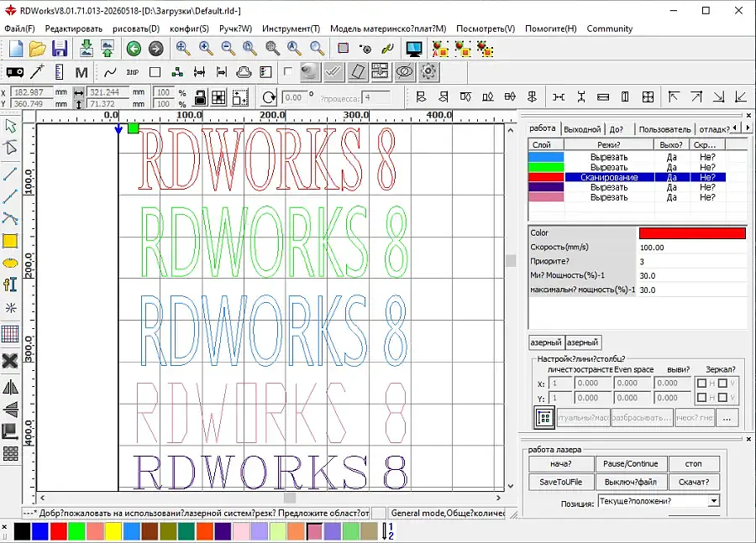The width and height of the screenshot is (756, 543).
Task: Click the grey Redo arrow
Action: tap(155, 49)
